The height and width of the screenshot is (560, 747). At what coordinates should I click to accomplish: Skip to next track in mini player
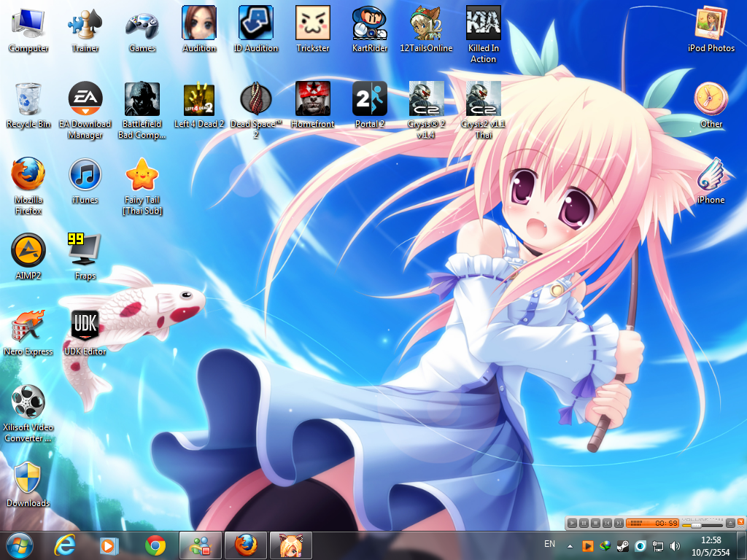pyautogui.click(x=619, y=523)
